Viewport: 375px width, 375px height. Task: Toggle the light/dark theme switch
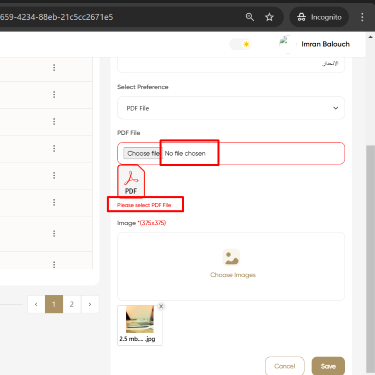240,44
